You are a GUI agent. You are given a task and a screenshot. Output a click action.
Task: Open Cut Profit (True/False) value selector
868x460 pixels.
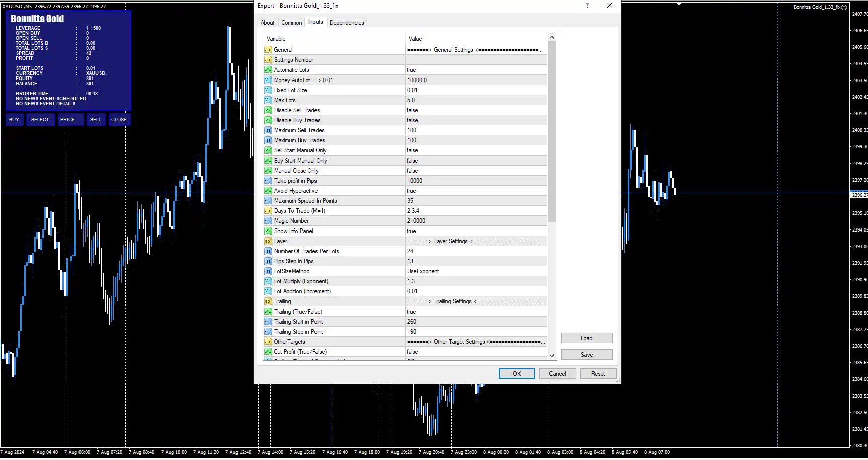[x=476, y=352]
